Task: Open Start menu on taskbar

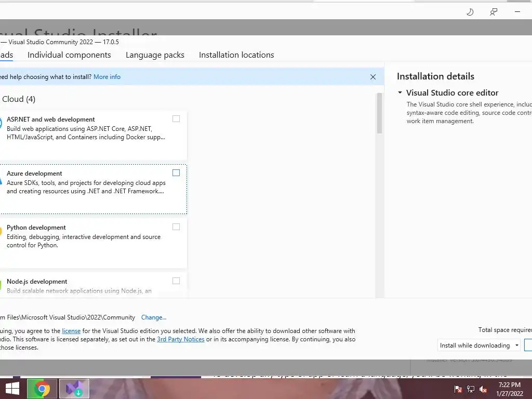Action: coord(12,389)
